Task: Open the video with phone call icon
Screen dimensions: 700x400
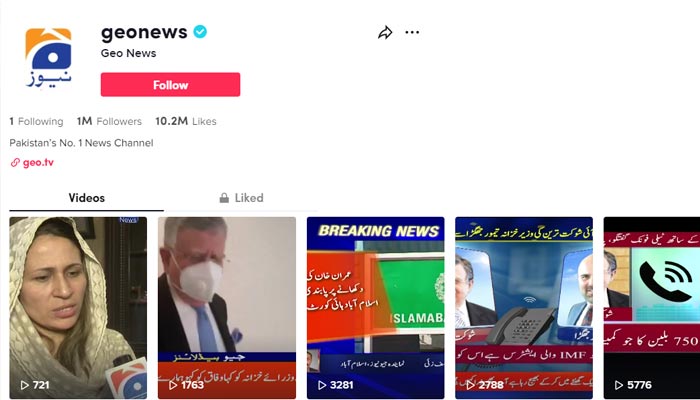Action: (652, 308)
